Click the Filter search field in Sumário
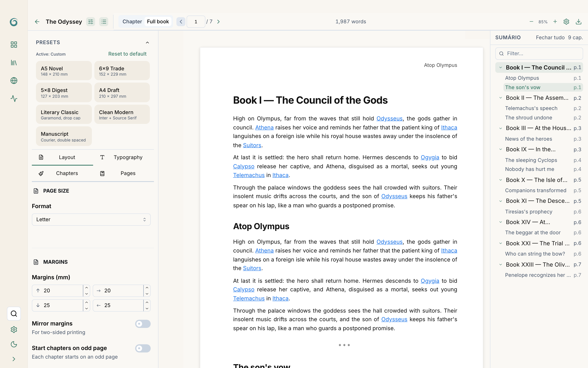 (x=539, y=54)
